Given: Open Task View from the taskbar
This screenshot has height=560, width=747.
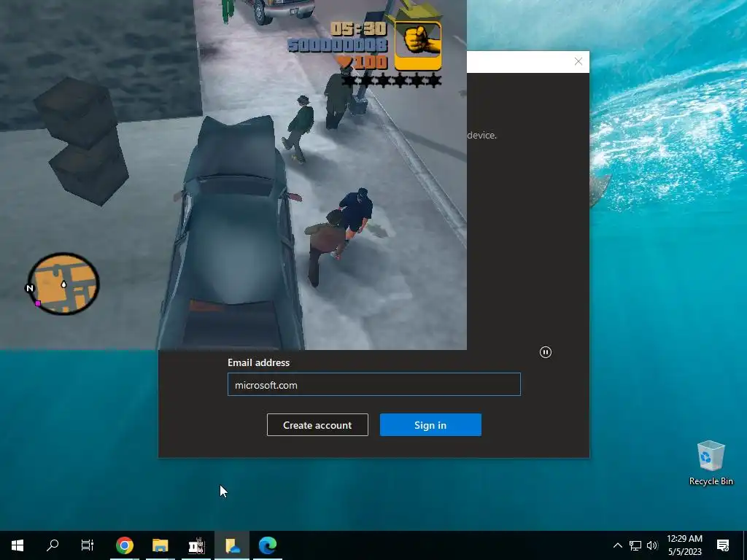Looking at the screenshot, I should [88, 545].
